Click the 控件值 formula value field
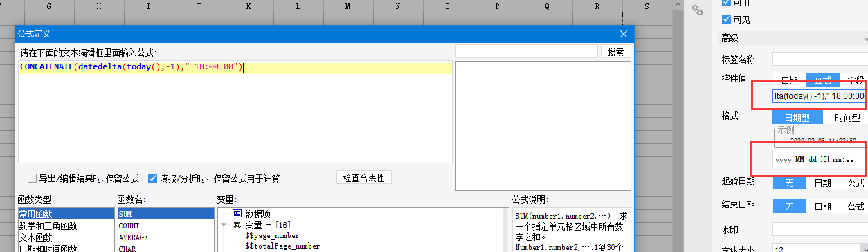 point(820,96)
